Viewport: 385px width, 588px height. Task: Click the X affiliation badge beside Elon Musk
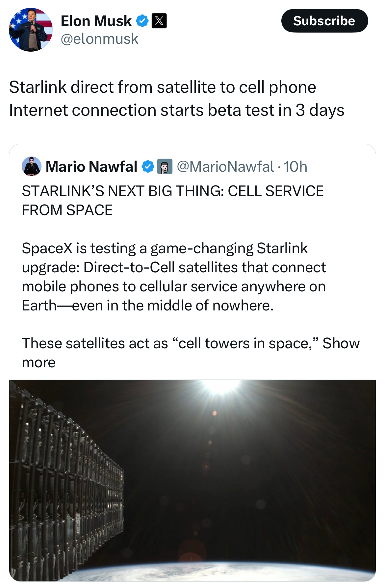click(159, 21)
